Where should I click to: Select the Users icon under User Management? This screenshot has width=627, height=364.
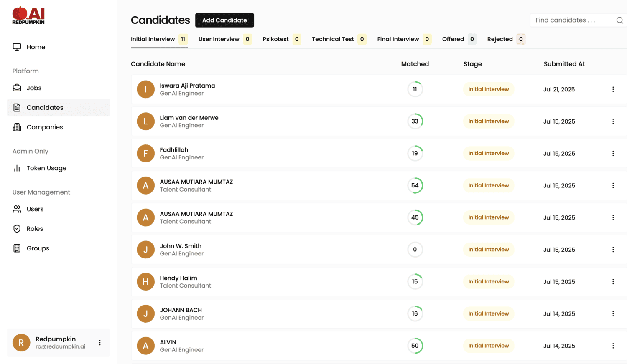pos(17,209)
